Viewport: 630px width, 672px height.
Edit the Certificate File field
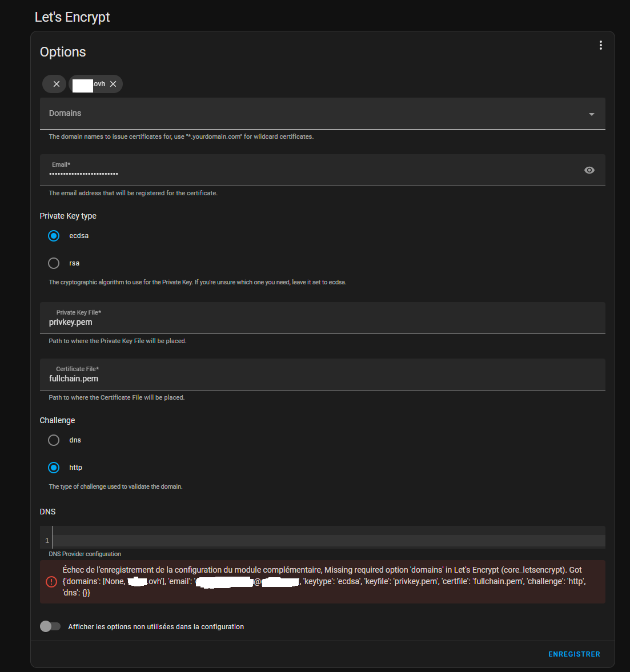(320, 379)
